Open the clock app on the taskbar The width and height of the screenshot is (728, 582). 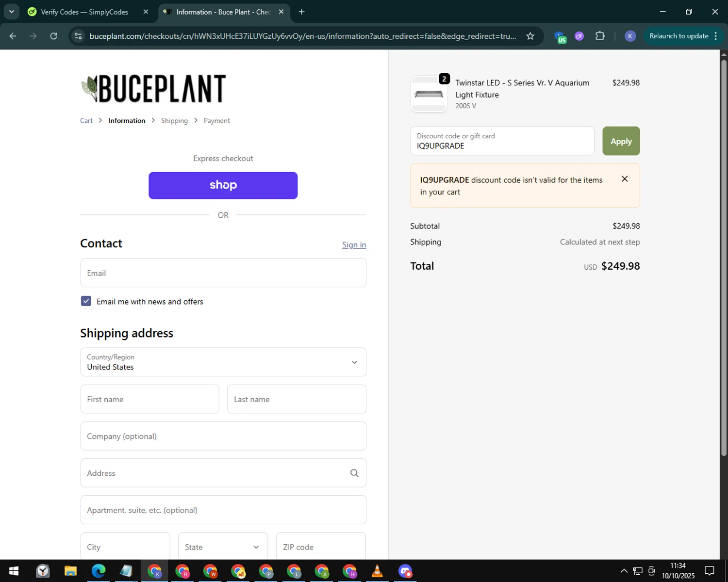[x=43, y=571]
